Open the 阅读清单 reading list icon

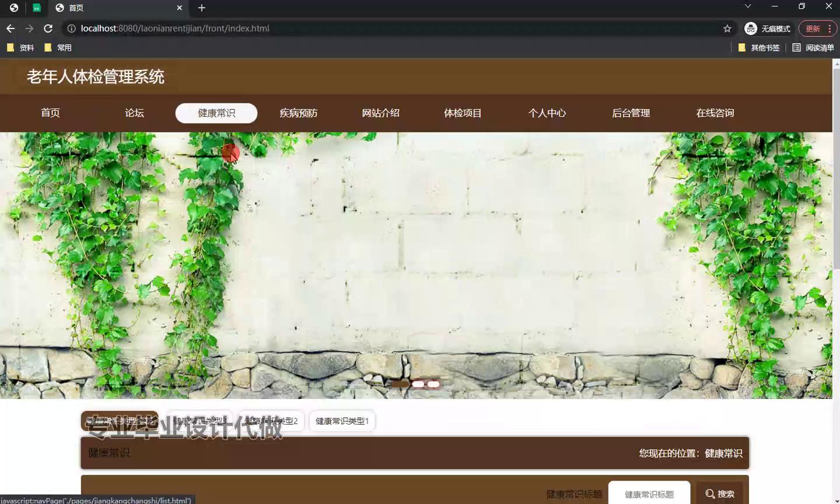796,47
